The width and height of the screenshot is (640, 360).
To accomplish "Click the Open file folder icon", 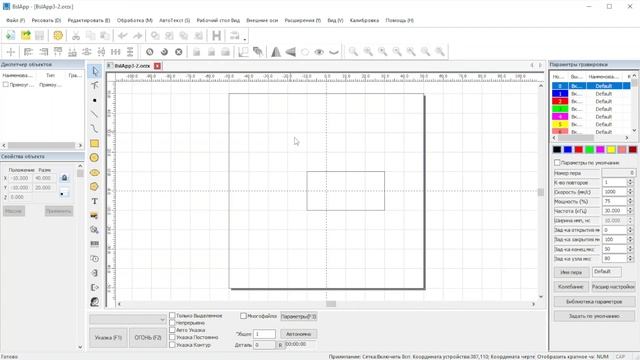I will pos(25,36).
